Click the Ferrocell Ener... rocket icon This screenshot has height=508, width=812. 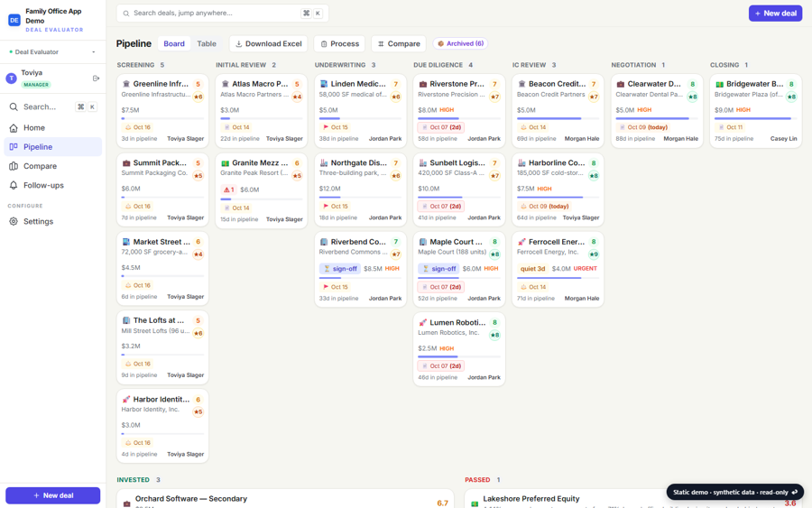(x=522, y=242)
